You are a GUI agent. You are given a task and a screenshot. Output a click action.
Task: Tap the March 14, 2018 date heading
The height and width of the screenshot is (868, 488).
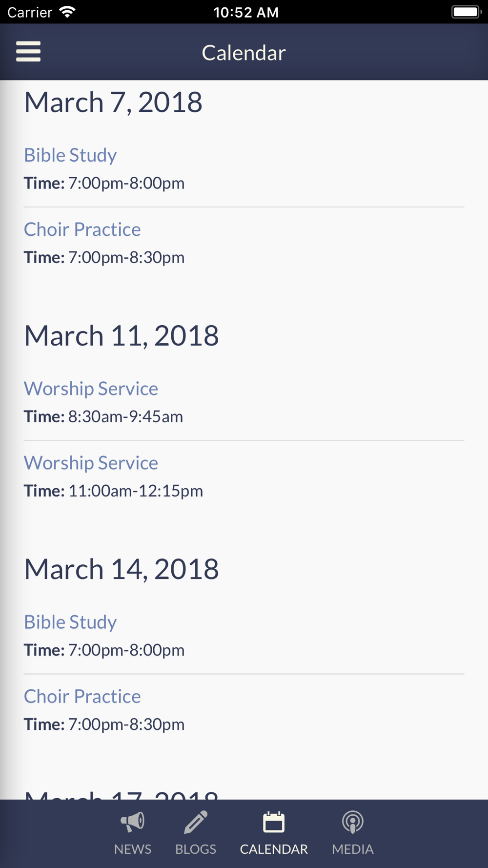(x=122, y=570)
